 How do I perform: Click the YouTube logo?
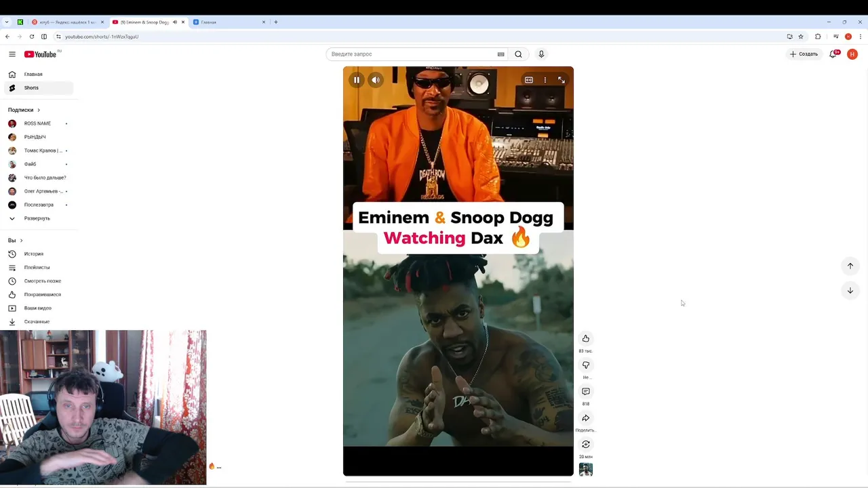(x=41, y=54)
